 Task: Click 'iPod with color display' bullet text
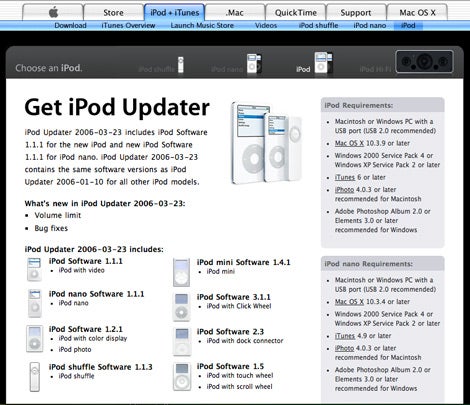[x=93, y=338]
